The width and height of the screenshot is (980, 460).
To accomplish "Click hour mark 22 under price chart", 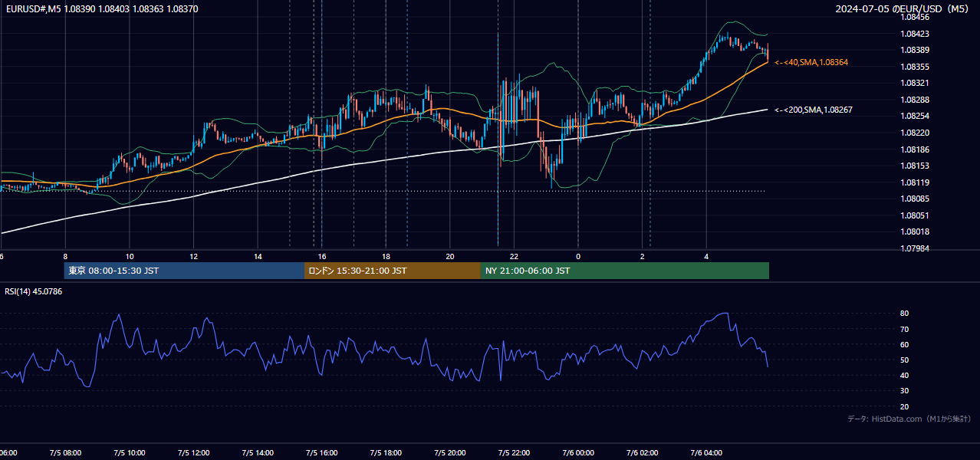I will tap(514, 257).
